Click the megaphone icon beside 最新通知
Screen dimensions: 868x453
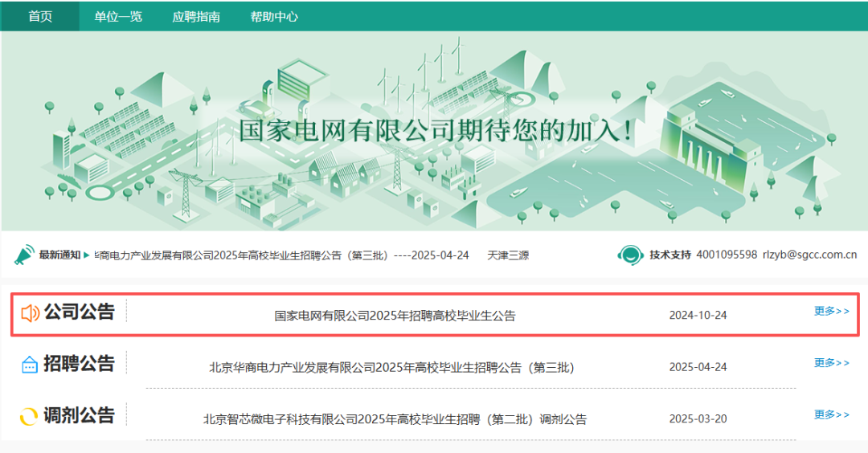[x=24, y=255]
